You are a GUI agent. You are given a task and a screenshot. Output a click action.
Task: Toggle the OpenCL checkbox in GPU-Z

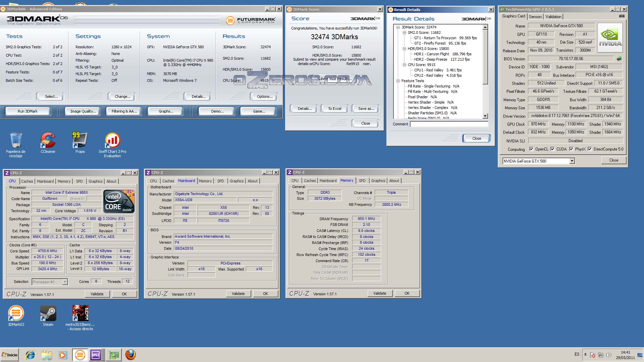pos(531,149)
